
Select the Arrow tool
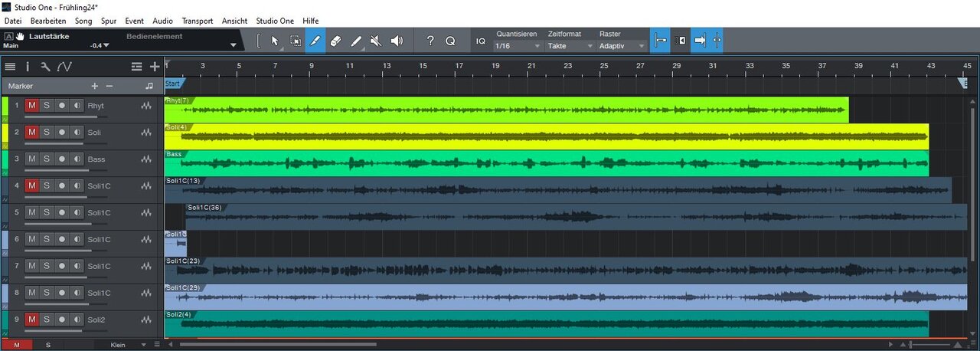(275, 41)
